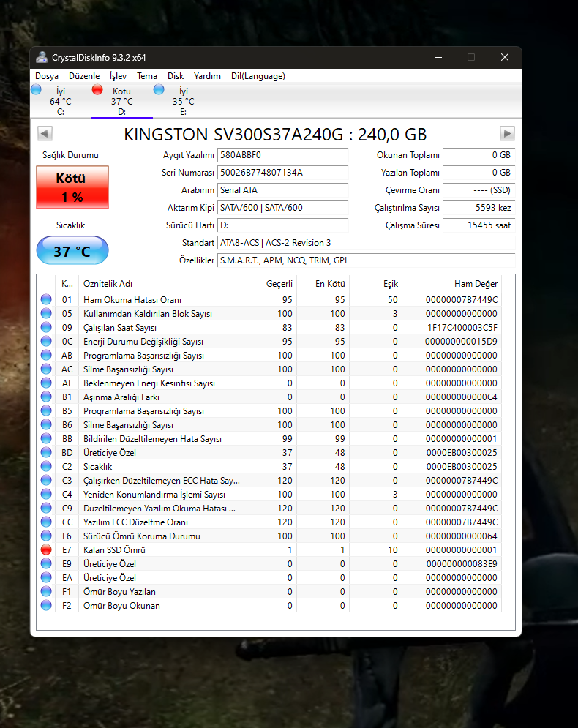Open the Dil(Language) menu
The height and width of the screenshot is (728, 578).
point(258,76)
